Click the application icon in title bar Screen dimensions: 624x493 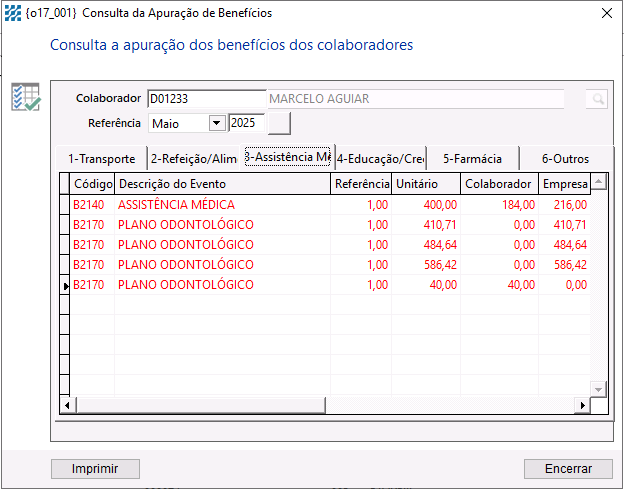13,13
